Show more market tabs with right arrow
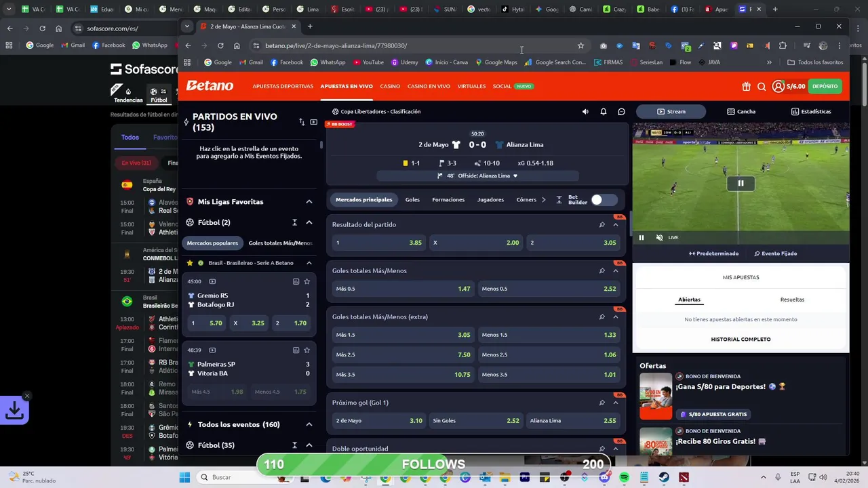868x488 pixels. pos(543,199)
